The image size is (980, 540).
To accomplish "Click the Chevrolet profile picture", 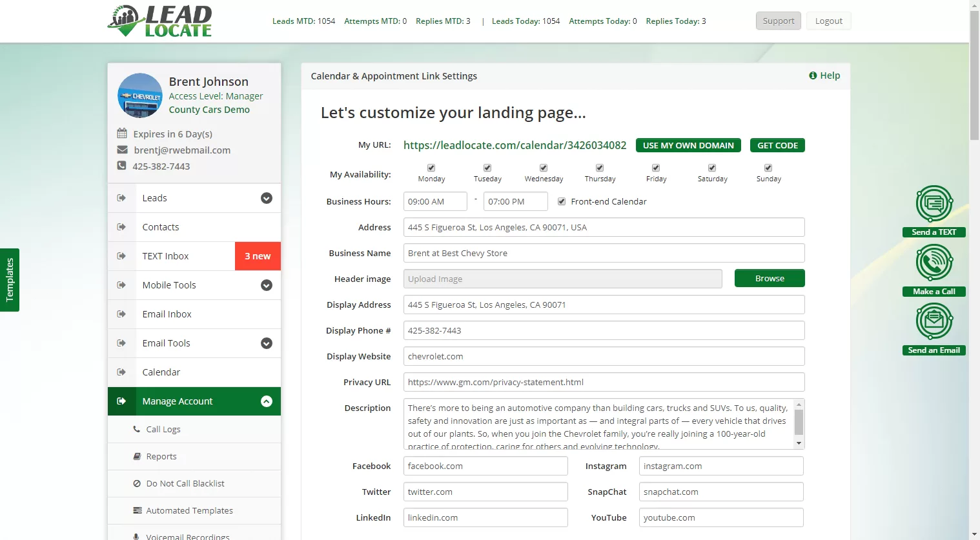I will click(140, 95).
